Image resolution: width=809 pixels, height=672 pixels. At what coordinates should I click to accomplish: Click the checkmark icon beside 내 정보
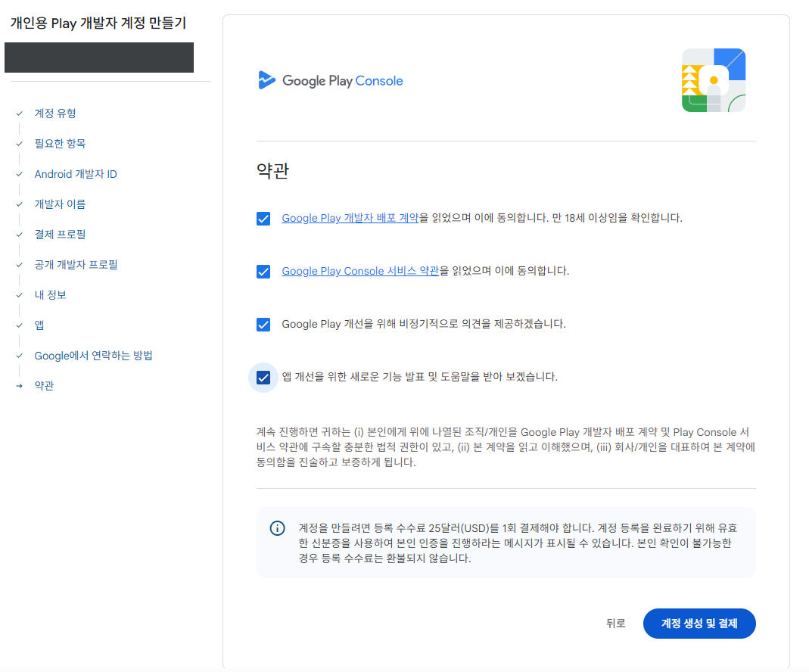click(19, 295)
